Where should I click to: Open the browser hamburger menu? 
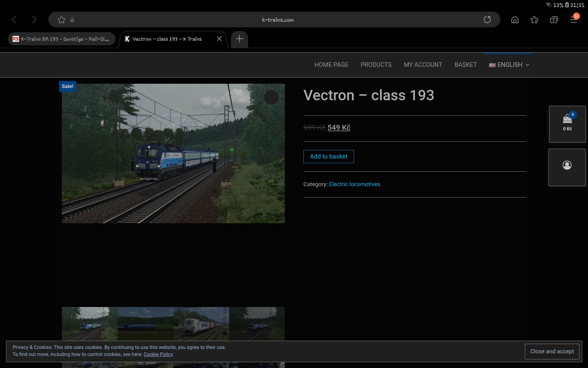click(574, 20)
